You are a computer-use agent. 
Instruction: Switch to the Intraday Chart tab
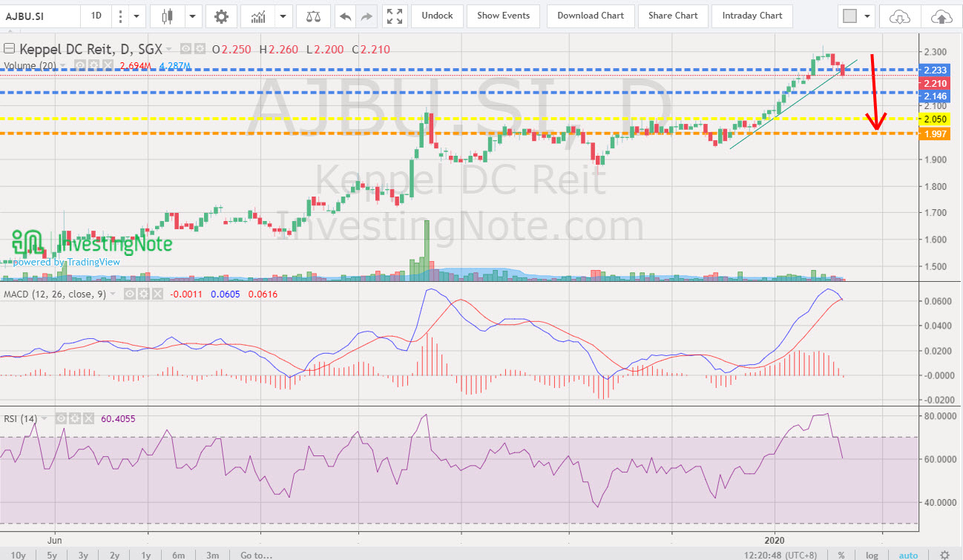(752, 16)
